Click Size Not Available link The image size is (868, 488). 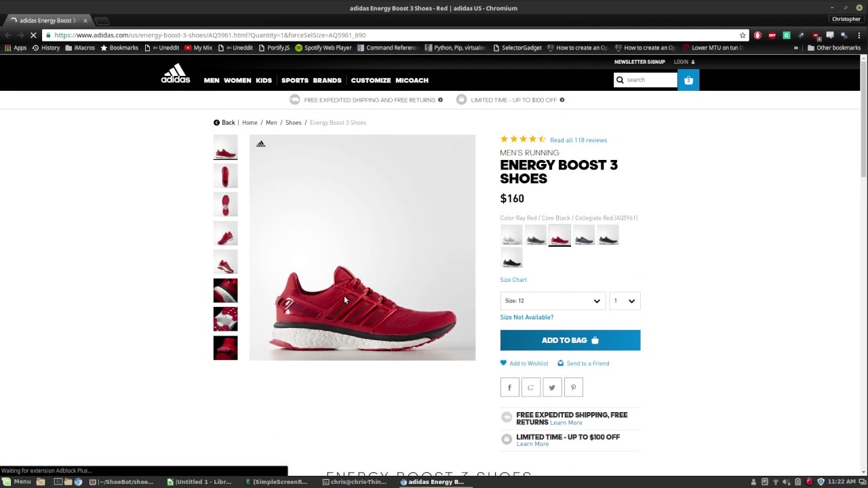pyautogui.click(x=527, y=317)
